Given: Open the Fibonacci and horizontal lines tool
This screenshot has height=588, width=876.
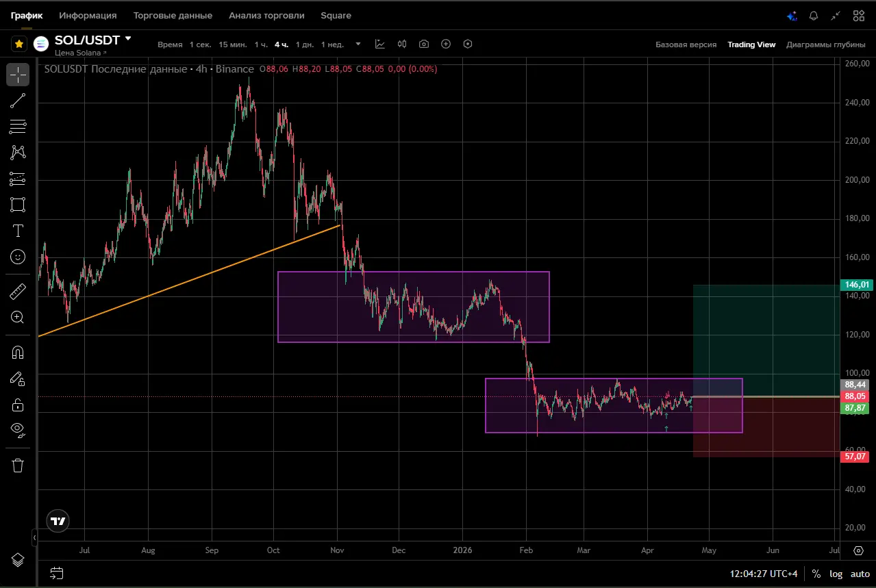Looking at the screenshot, I should (x=18, y=127).
